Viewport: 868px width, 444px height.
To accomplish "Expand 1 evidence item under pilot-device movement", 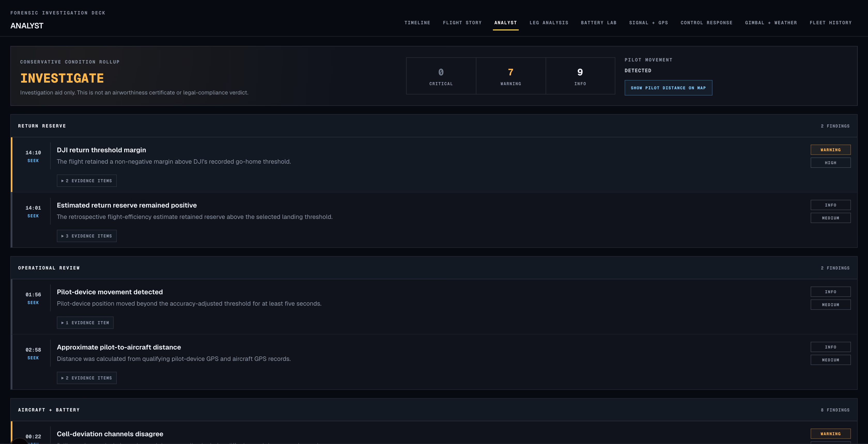I will [x=85, y=323].
